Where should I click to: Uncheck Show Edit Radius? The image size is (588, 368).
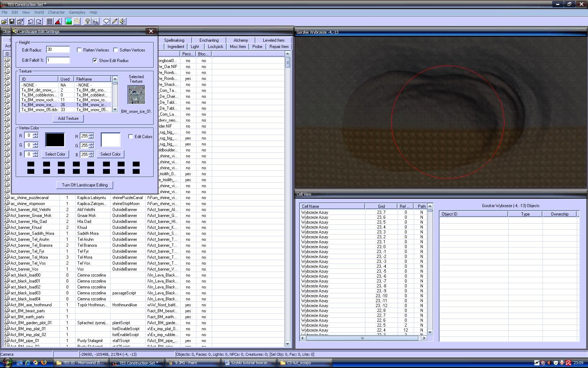(x=95, y=61)
